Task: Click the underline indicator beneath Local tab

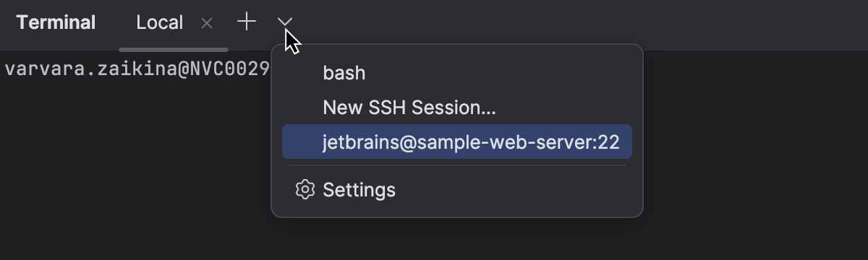Action: [174, 50]
